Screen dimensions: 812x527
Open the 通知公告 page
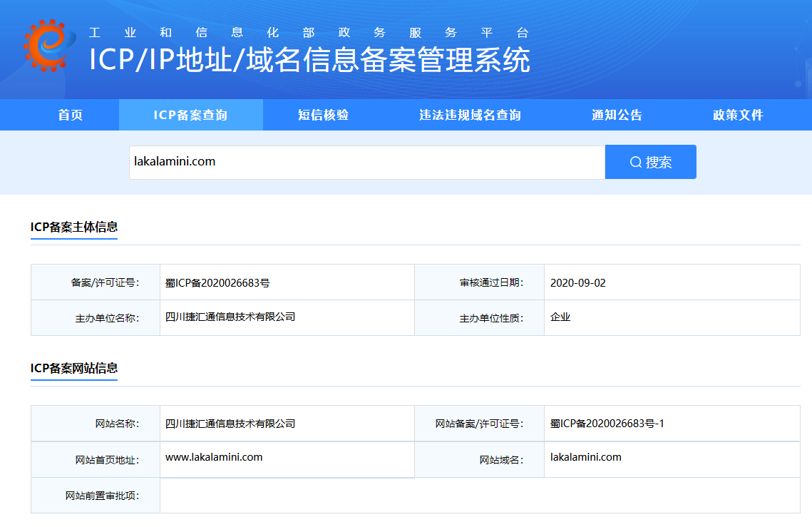[x=617, y=115]
